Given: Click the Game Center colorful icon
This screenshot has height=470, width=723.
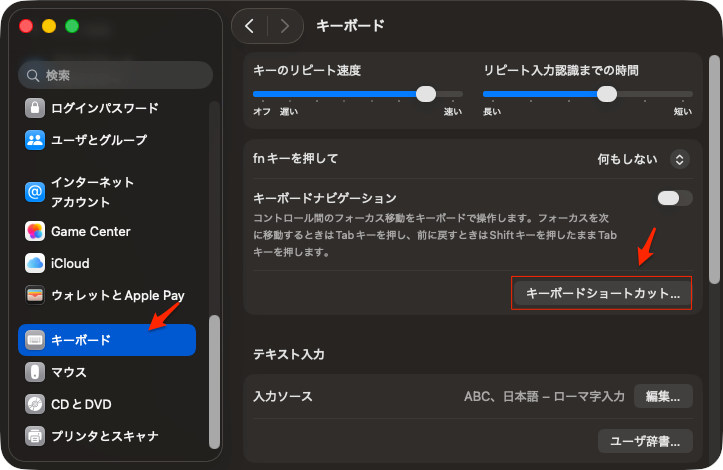Looking at the screenshot, I should coord(35,231).
